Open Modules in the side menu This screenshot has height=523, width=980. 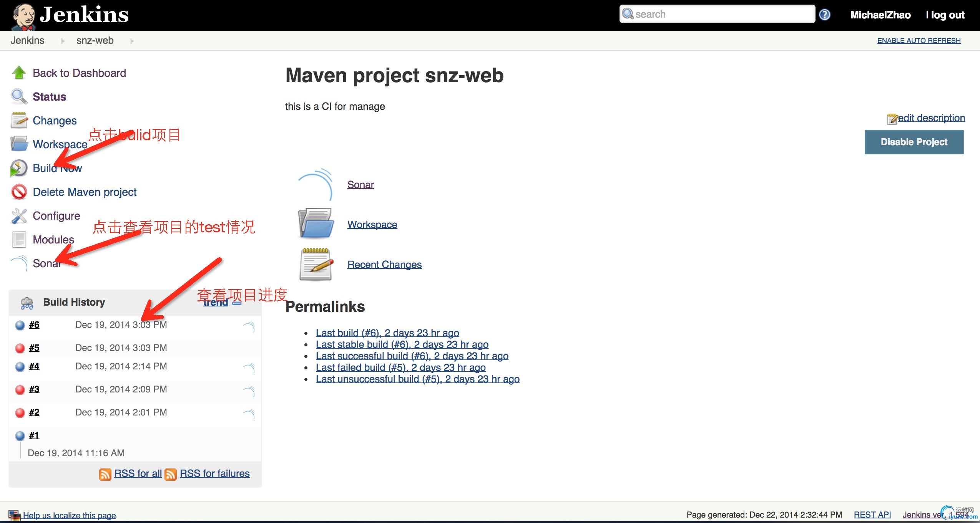(53, 240)
